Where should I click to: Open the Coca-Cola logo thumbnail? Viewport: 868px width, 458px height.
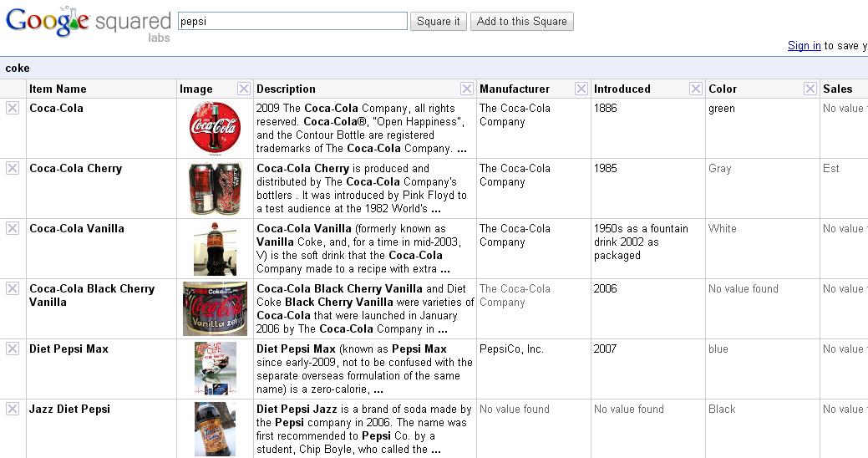click(215, 127)
